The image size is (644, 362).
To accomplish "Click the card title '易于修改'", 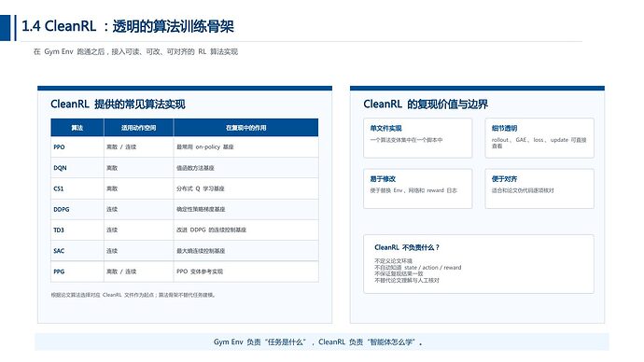I will [x=383, y=179].
